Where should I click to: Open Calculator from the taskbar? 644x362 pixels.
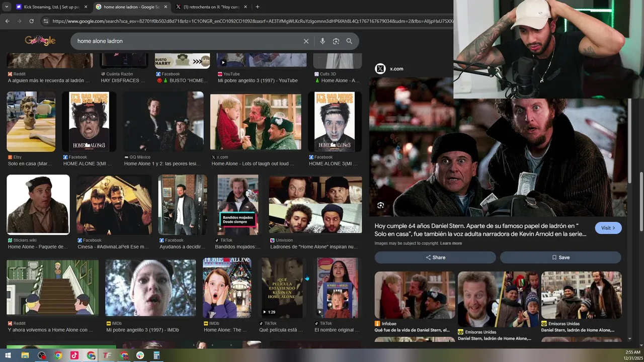click(156, 355)
